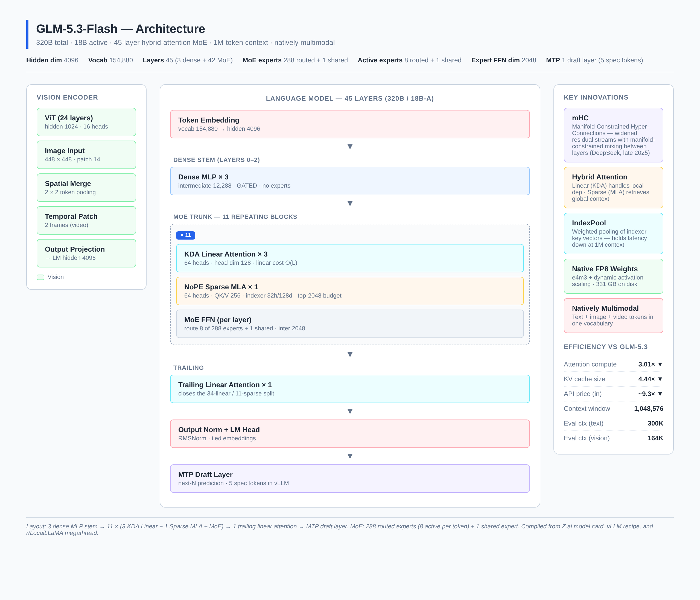The height and width of the screenshot is (600, 700).
Task: Click the Expert FFN dim 2048 stat
Action: 503,60
